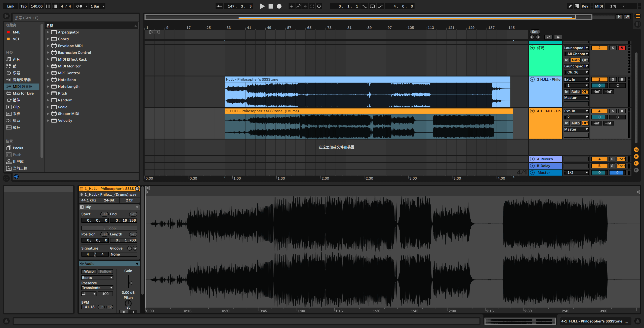Click the Stop button in transport

pos(271,6)
